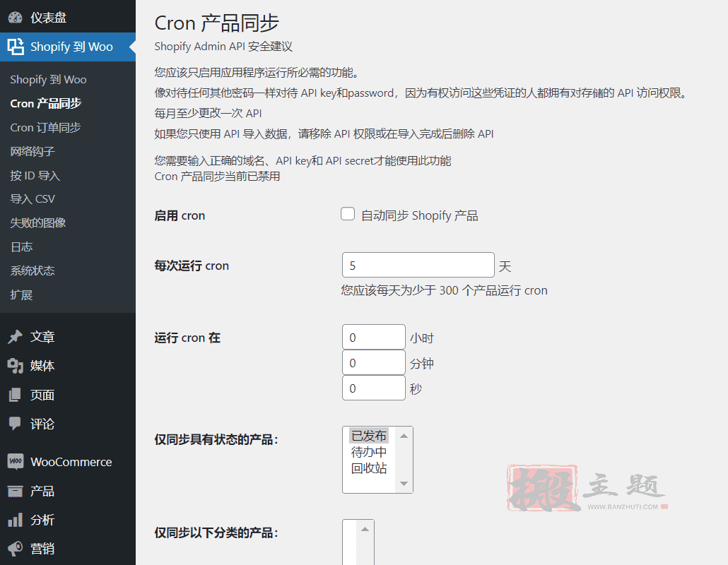728x565 pixels.
Task: Click the 仅同步以下分类的产品 label
Action: click(x=216, y=533)
